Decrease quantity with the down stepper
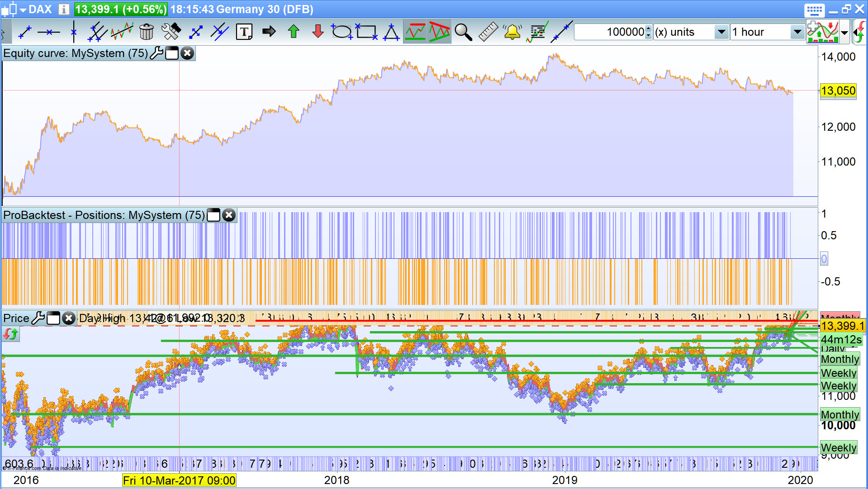 tap(649, 36)
